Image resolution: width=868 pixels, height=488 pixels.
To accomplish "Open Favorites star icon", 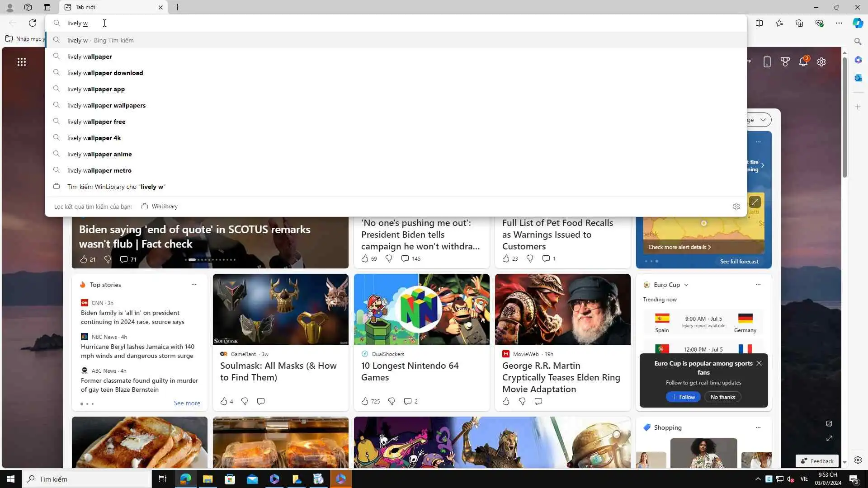I will pyautogui.click(x=779, y=23).
